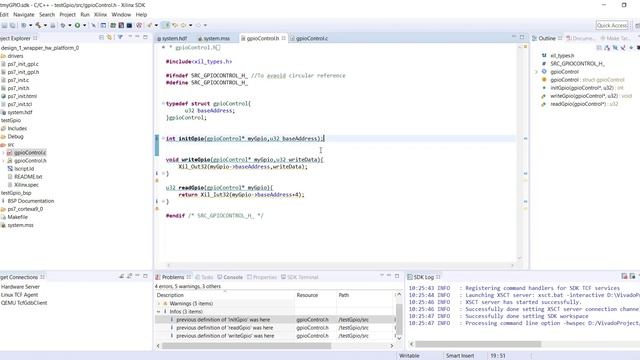This screenshot has width=640, height=360.
Task: Toggle Sort in Outline toolbar
Action: [x=607, y=48]
